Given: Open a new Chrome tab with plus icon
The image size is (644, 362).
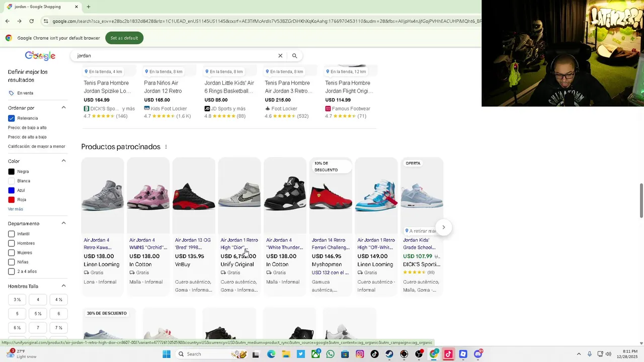Looking at the screenshot, I should 89,7.
